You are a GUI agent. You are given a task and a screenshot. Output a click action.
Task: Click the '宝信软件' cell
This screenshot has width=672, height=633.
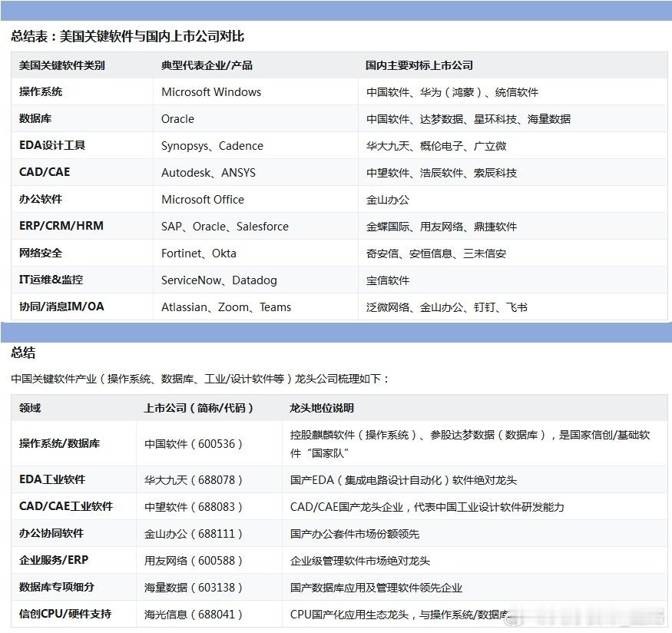pos(387,280)
